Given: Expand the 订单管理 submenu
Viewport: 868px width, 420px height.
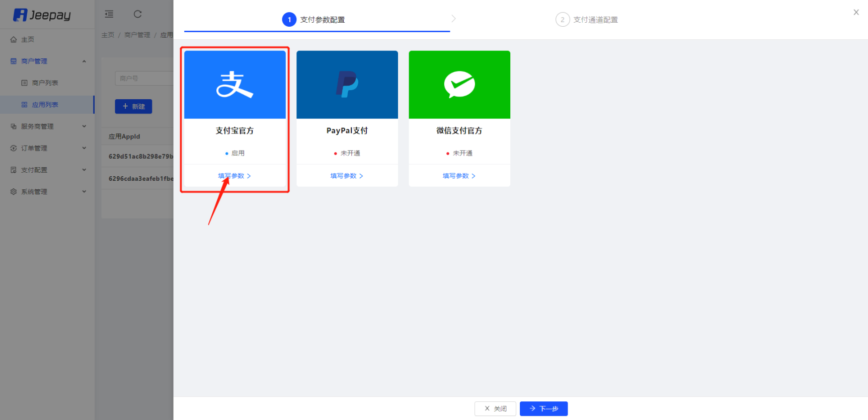Looking at the screenshot, I should point(84,148).
